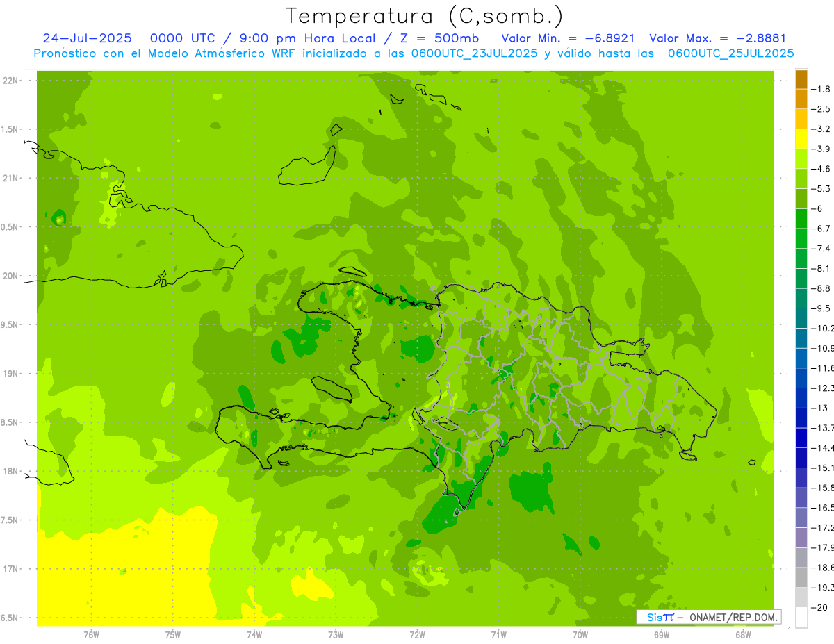Click the '-3.9' colorbar label

click(821, 149)
